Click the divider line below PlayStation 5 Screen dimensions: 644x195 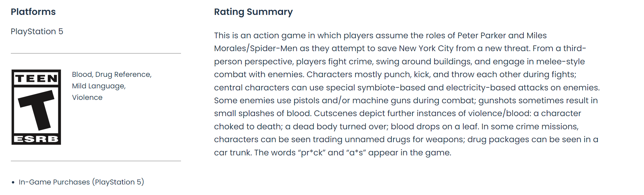pos(96,53)
